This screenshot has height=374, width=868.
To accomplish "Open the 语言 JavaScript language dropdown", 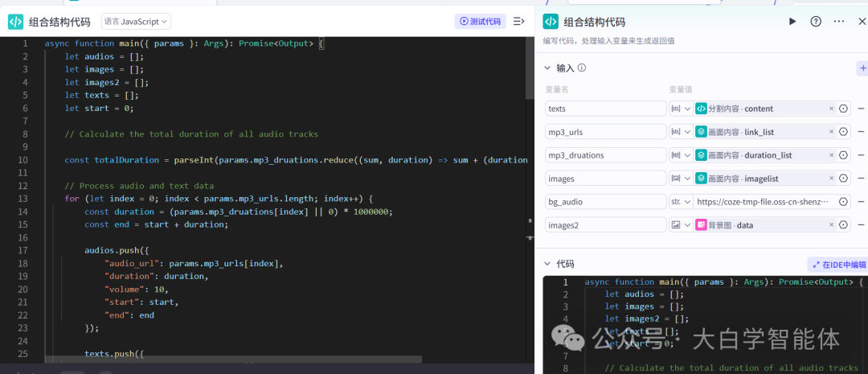I will (x=136, y=22).
